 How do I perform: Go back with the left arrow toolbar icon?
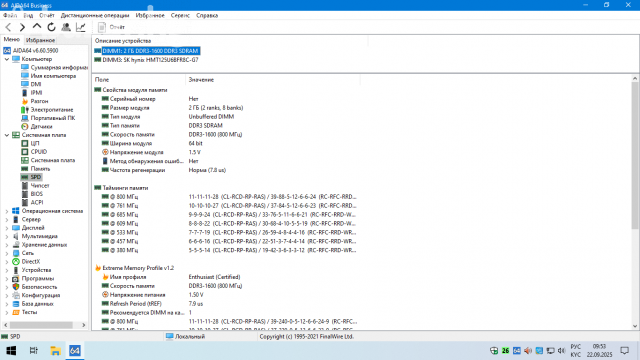click(x=8, y=27)
